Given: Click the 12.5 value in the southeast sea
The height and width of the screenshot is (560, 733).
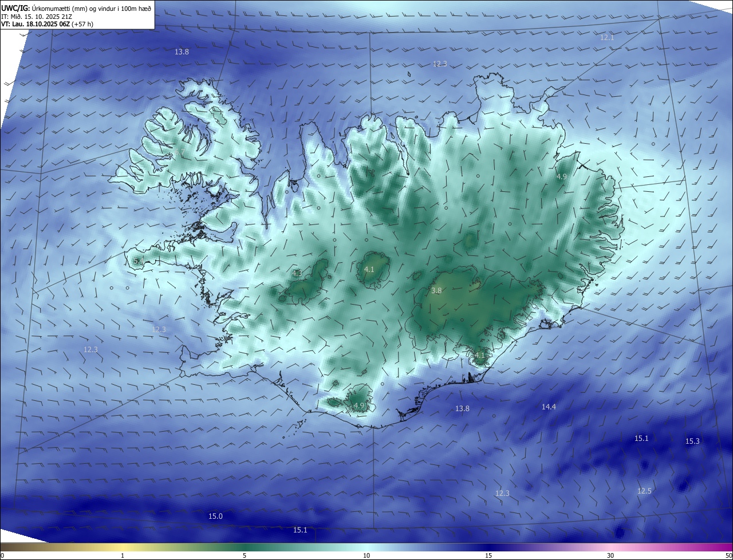Looking at the screenshot, I should [x=644, y=491].
